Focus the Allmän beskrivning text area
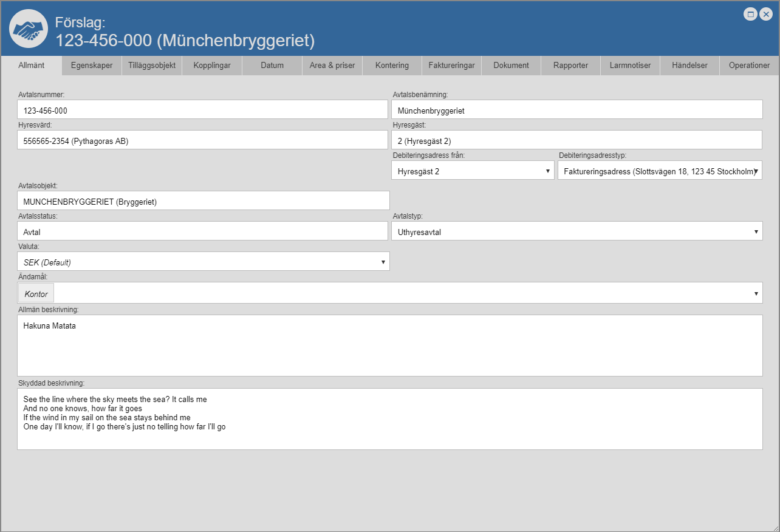Viewport: 780px width, 532px height. point(389,346)
